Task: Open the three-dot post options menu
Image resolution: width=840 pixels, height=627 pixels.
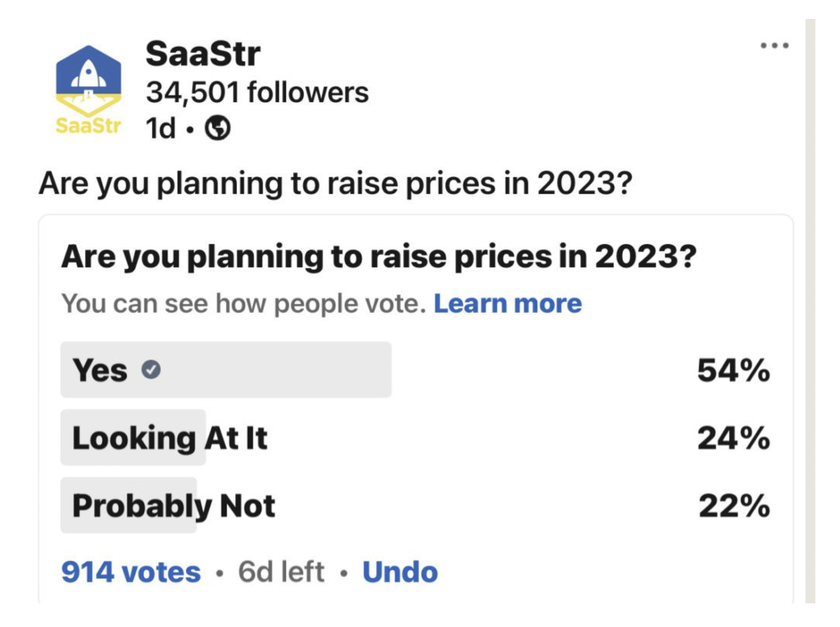Action: [x=774, y=46]
